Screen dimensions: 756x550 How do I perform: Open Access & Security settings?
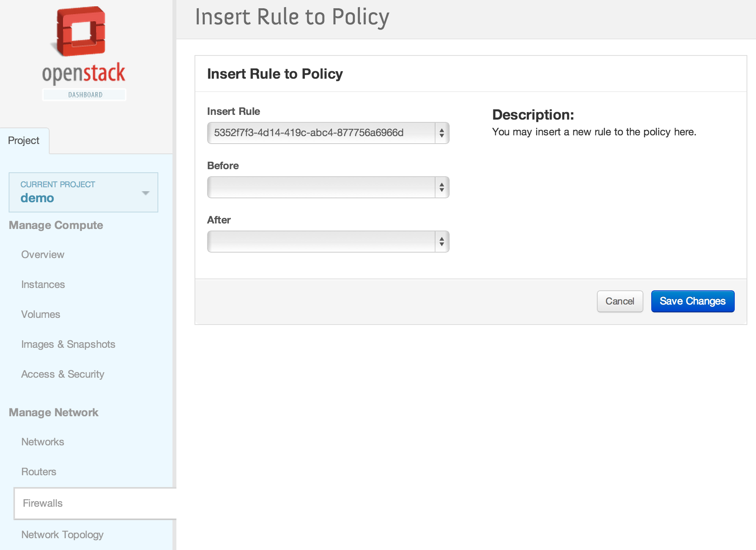click(x=63, y=374)
